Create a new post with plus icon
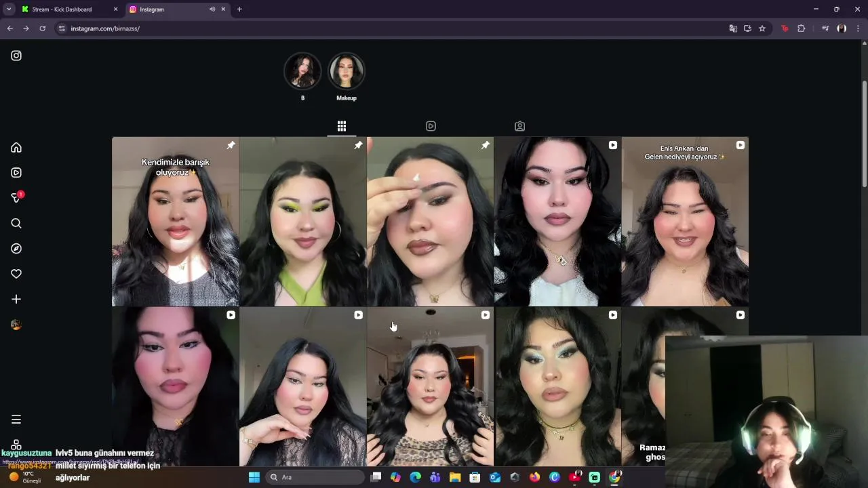Viewport: 868px width, 488px height. [16, 299]
